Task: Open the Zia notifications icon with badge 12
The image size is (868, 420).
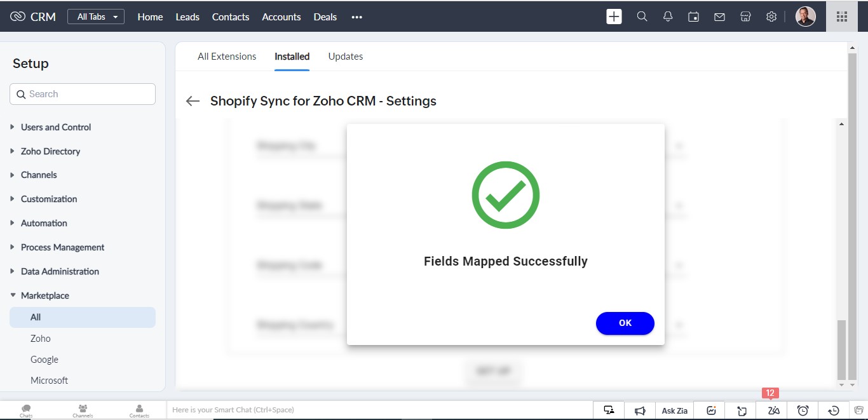Action: pyautogui.click(x=773, y=410)
